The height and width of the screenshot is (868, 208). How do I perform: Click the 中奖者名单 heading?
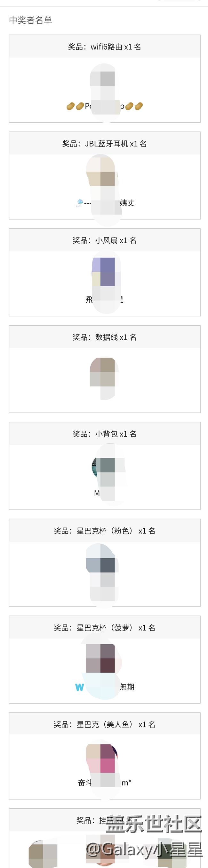(31, 20)
